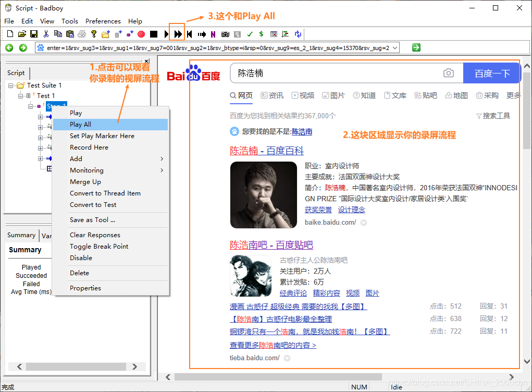This screenshot has height=392, width=532.
Task: Start recording with the red Record button
Action: (142, 34)
